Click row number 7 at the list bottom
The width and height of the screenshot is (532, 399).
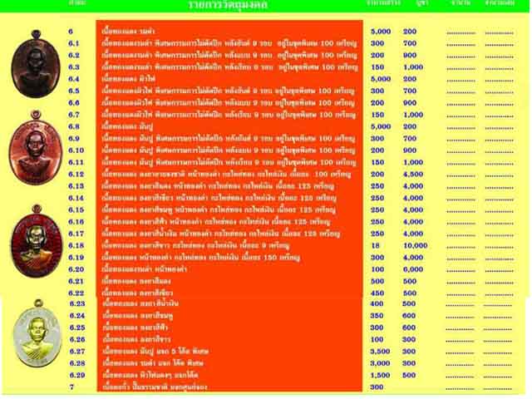coord(71,387)
